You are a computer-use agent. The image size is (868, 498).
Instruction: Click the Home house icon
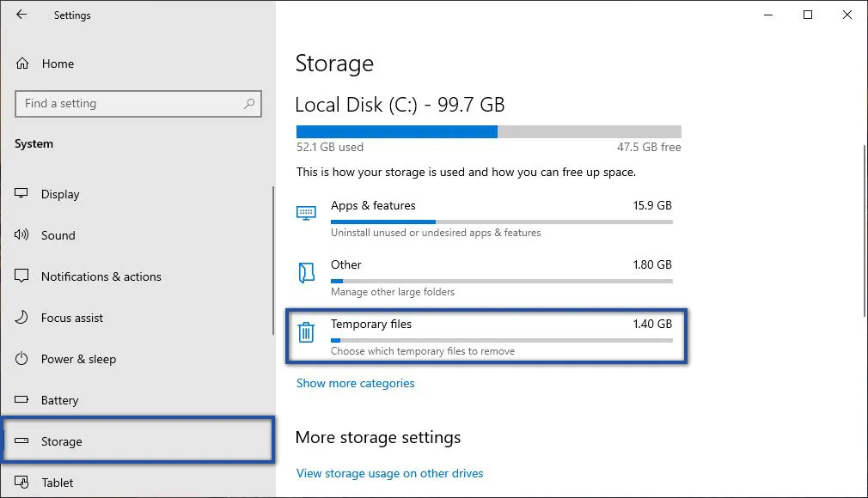(x=21, y=64)
